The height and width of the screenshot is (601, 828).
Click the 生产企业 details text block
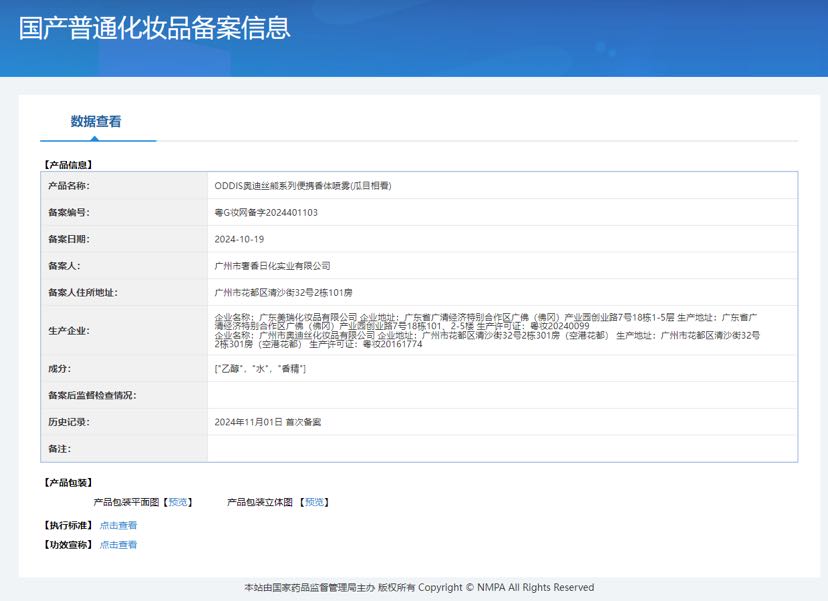click(x=488, y=330)
